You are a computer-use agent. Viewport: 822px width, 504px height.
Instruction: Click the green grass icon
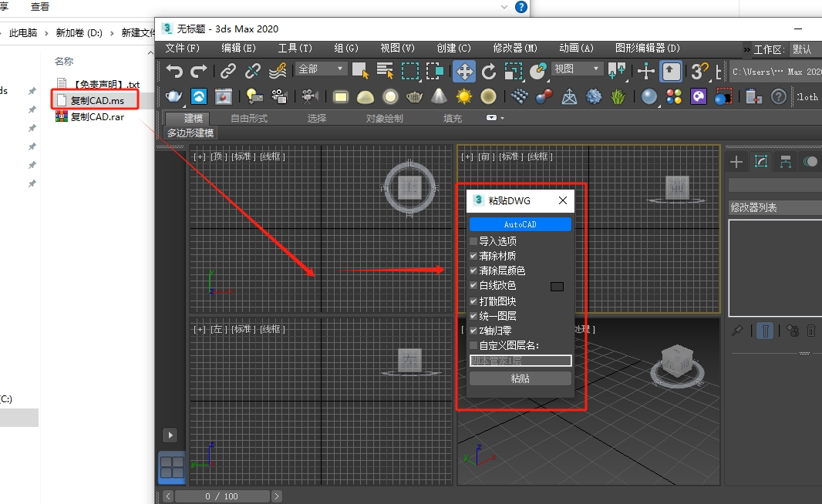(618, 96)
